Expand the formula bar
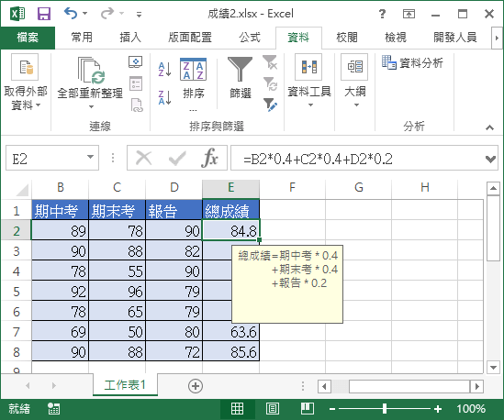The width and height of the screenshot is (504, 420). click(490, 159)
